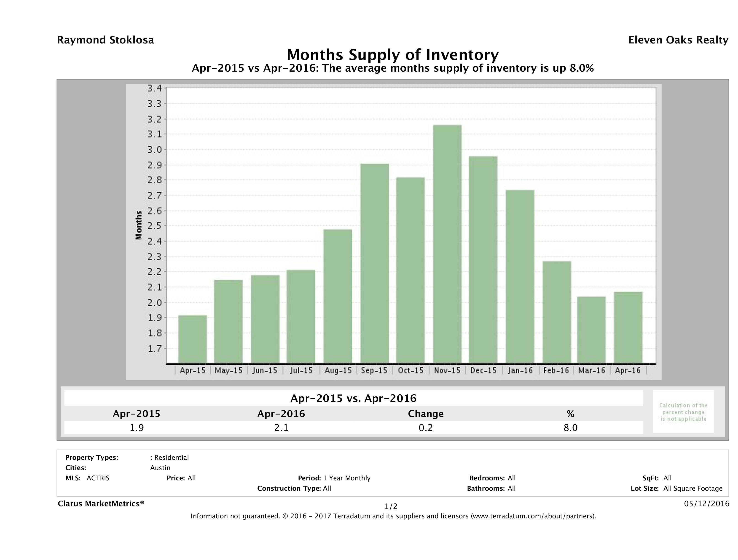The image size is (738, 560).
Task: Click the Apr-2016 value 2.1
Action: click(x=281, y=428)
